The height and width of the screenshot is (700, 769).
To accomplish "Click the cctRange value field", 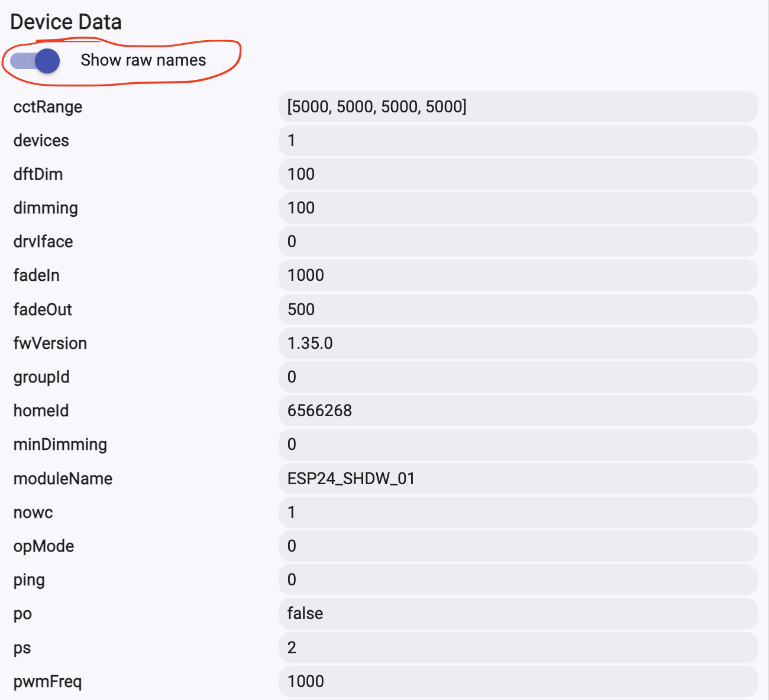I will [x=518, y=107].
